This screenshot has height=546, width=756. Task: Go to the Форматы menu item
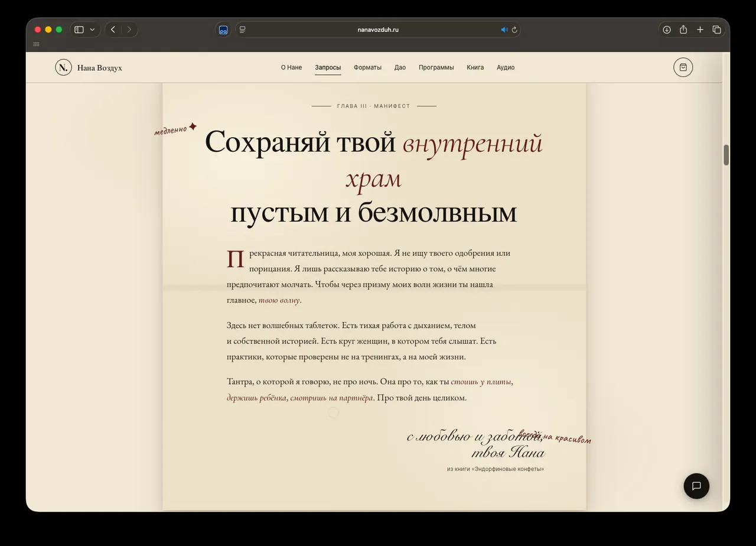pyautogui.click(x=367, y=67)
